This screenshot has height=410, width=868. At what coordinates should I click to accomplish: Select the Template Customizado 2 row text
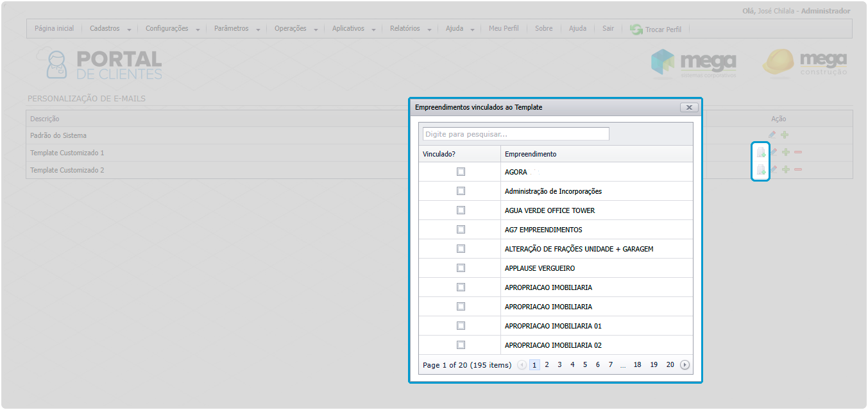click(67, 170)
